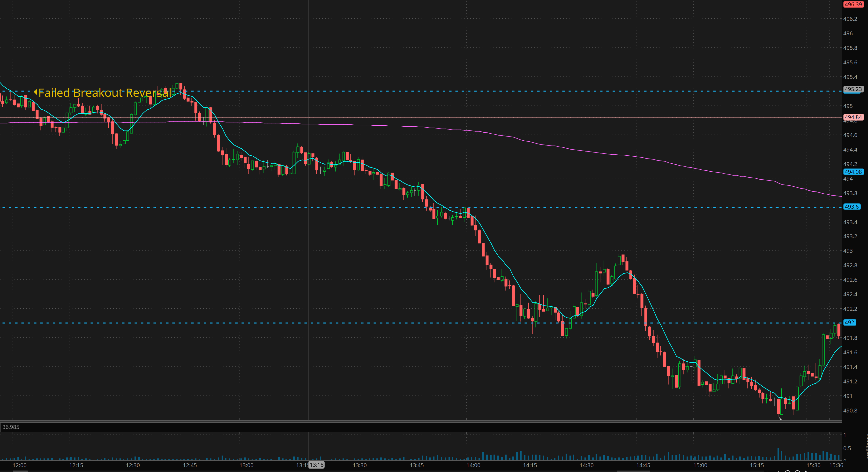The image size is (868, 472).
Task: Click the 493 price axis label
Action: point(848,251)
